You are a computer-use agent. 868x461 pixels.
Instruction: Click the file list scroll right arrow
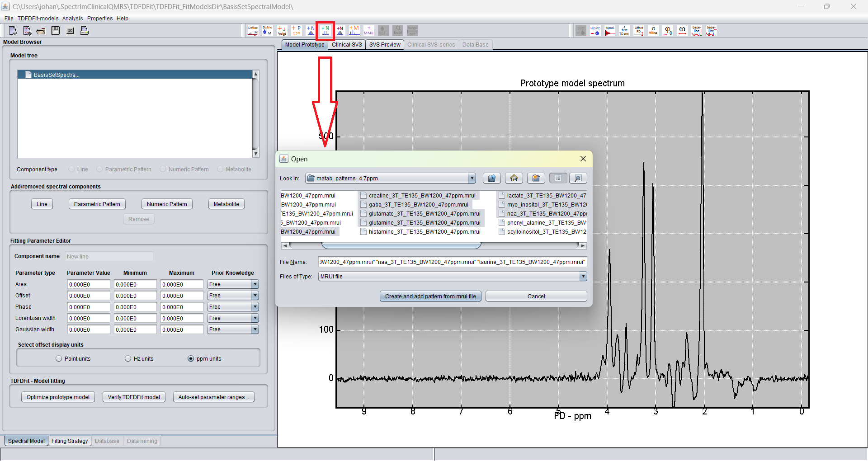click(583, 245)
